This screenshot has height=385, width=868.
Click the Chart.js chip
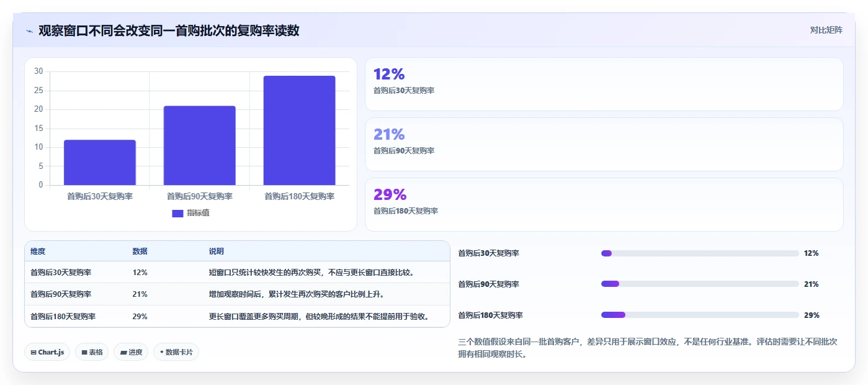click(47, 352)
